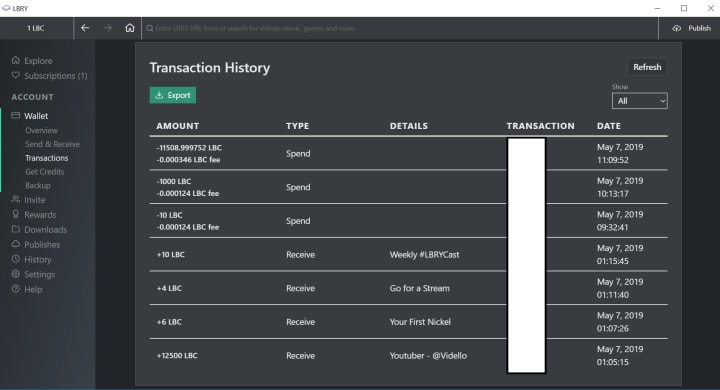
Task: View browsing History
Action: tap(38, 260)
